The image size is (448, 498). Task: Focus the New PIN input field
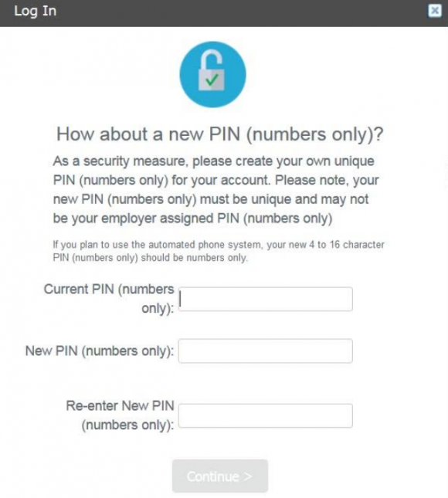click(x=266, y=351)
